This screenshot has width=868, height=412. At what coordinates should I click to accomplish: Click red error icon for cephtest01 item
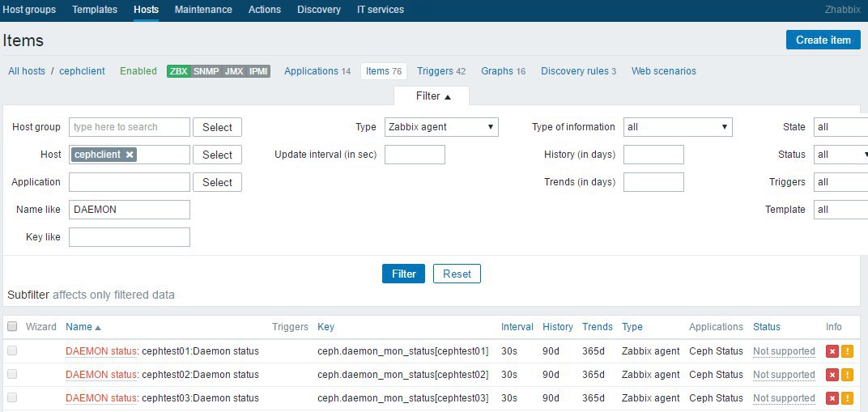832,351
